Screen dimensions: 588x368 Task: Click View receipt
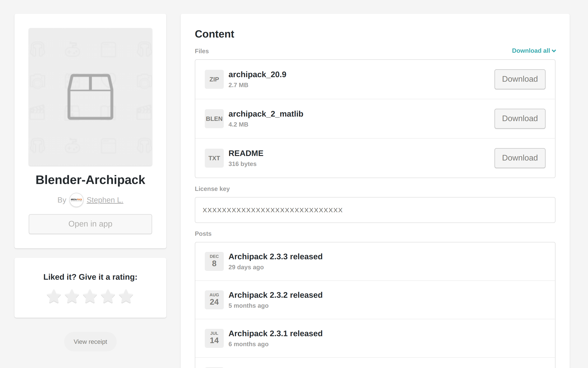[x=90, y=341]
